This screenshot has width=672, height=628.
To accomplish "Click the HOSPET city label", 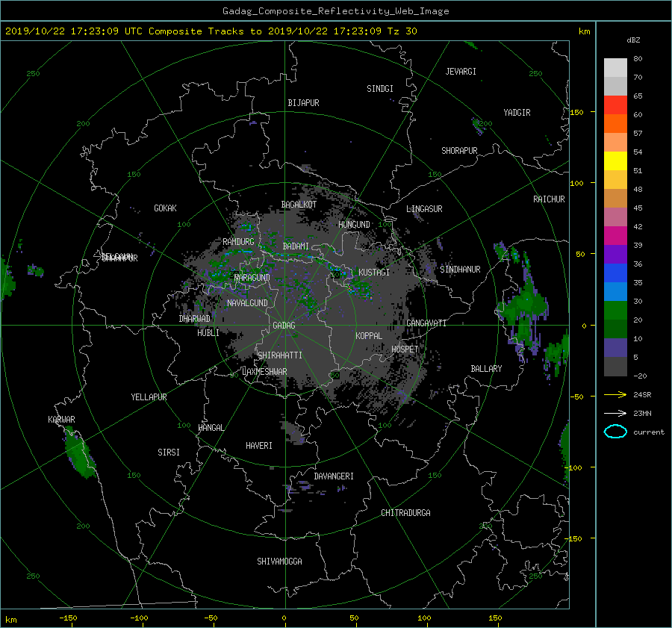I will [x=405, y=349].
